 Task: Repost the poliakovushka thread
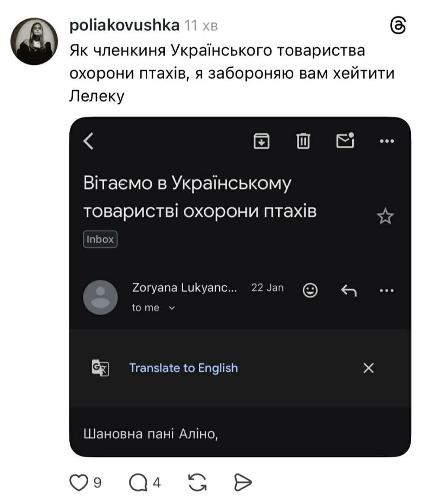pyautogui.click(x=197, y=483)
